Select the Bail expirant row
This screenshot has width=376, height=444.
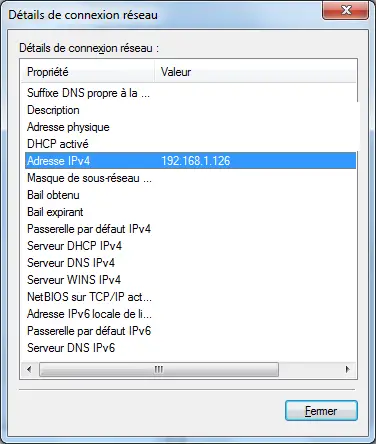[x=190, y=212]
